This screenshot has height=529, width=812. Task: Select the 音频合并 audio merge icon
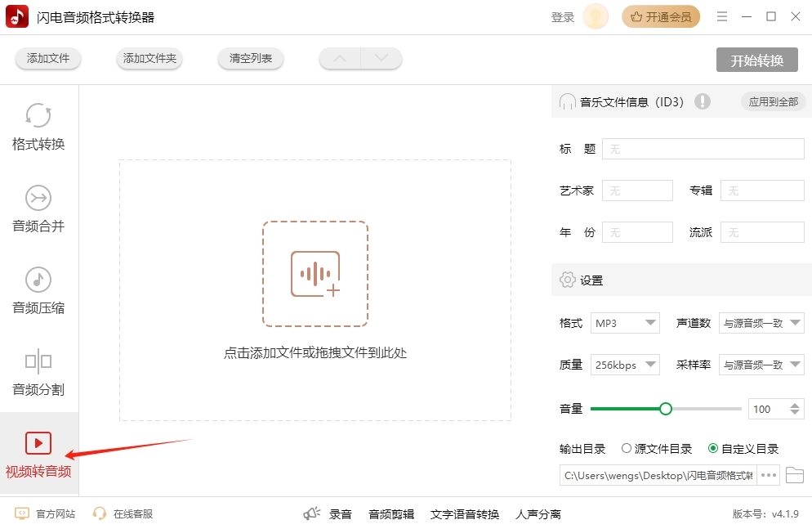click(38, 197)
